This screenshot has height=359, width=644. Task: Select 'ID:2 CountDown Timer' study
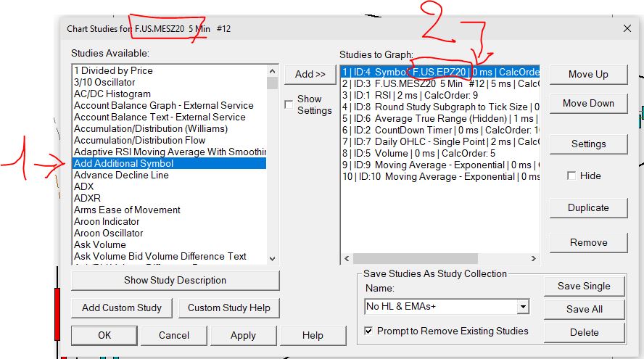pyautogui.click(x=440, y=131)
